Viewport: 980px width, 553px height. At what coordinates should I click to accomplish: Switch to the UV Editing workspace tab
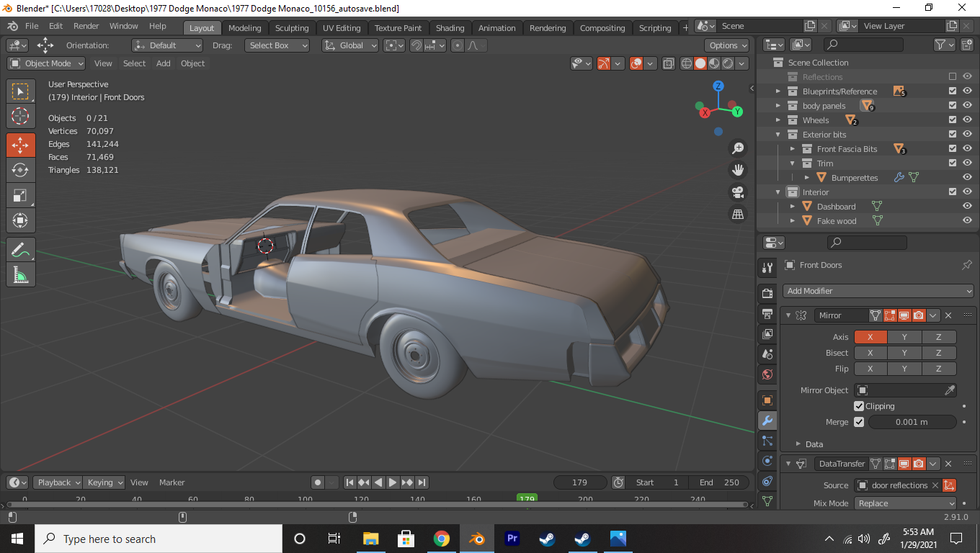(x=342, y=28)
